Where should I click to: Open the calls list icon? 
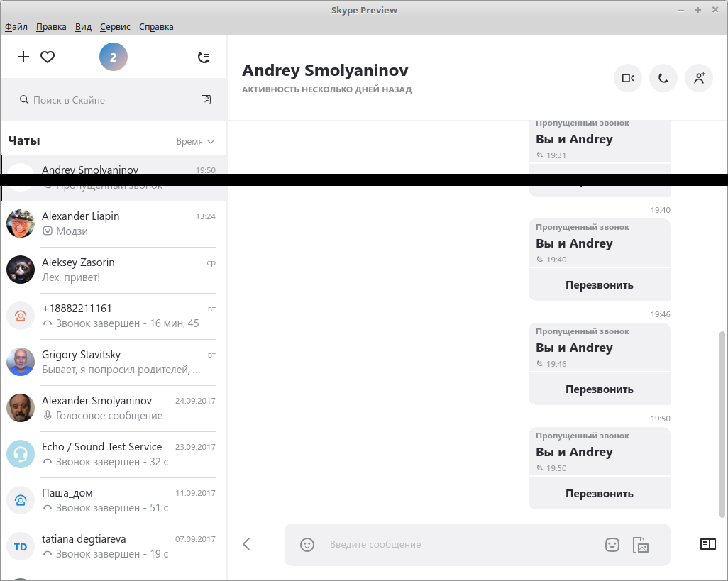[204, 57]
